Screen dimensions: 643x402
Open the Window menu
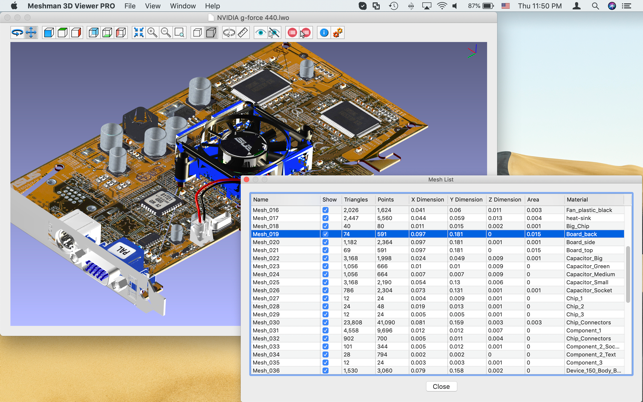click(x=182, y=6)
